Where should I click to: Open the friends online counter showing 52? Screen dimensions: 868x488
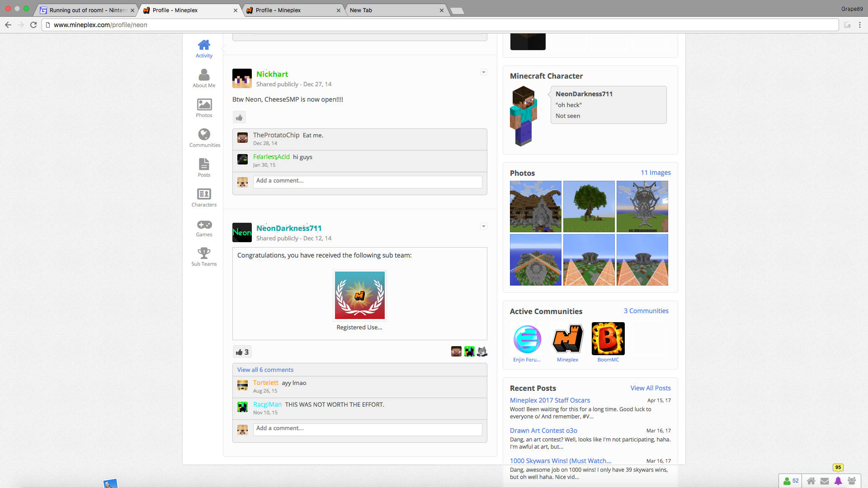click(791, 481)
